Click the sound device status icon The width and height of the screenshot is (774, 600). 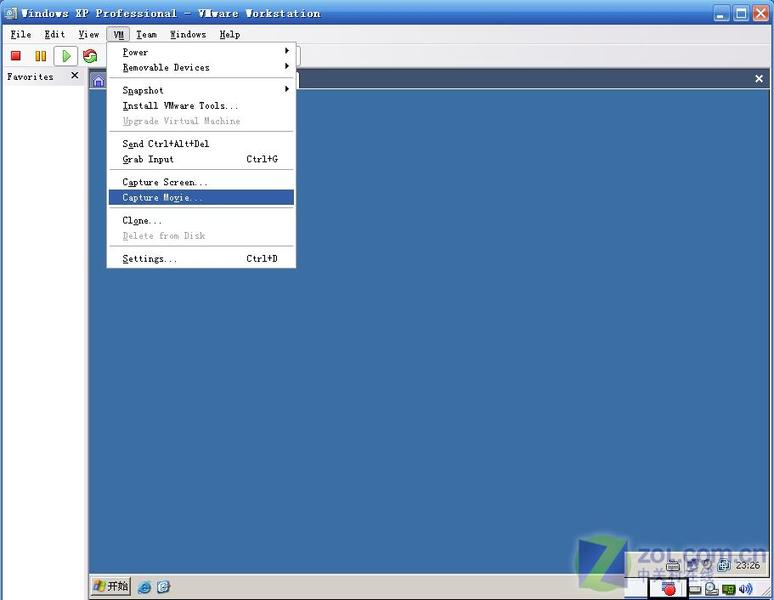746,589
